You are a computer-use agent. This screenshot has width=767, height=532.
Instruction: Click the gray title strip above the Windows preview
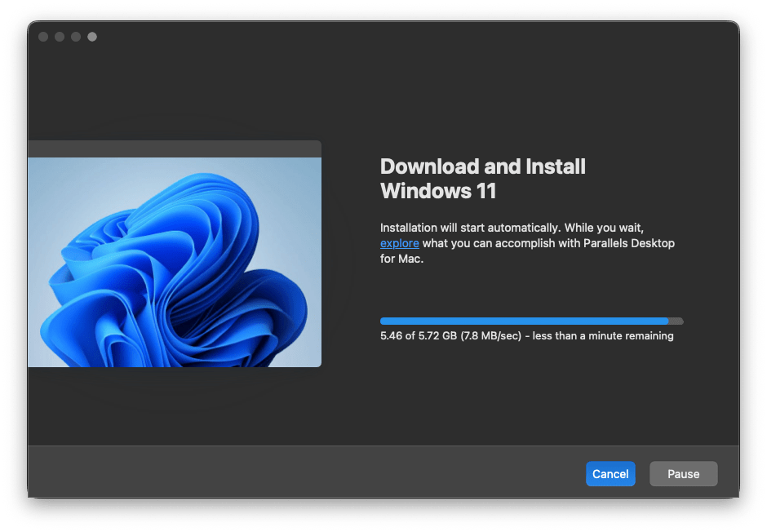pyautogui.click(x=175, y=149)
